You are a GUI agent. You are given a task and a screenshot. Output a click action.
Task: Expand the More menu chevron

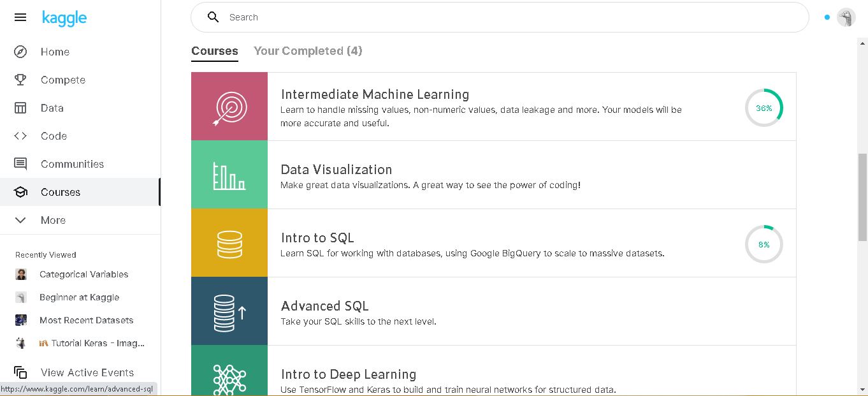pos(20,220)
